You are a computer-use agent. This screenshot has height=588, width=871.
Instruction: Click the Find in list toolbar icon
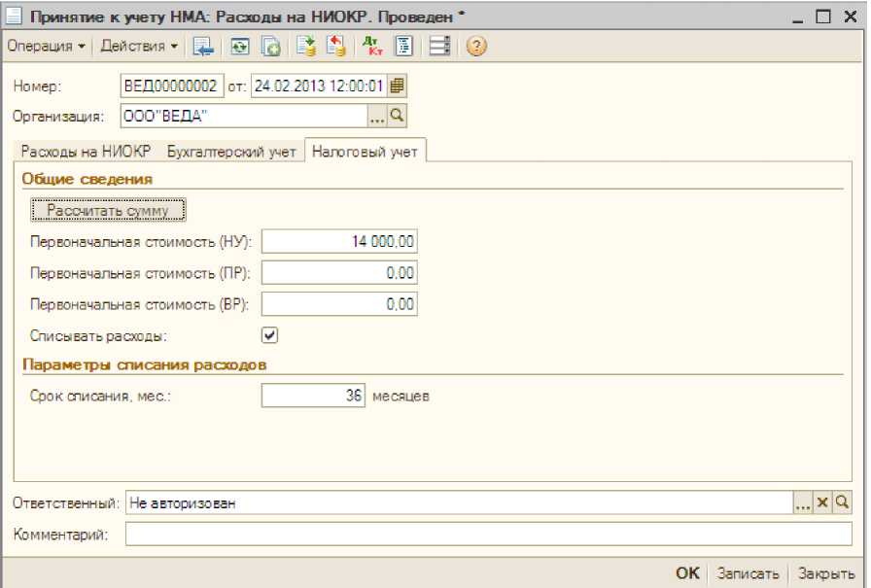202,47
